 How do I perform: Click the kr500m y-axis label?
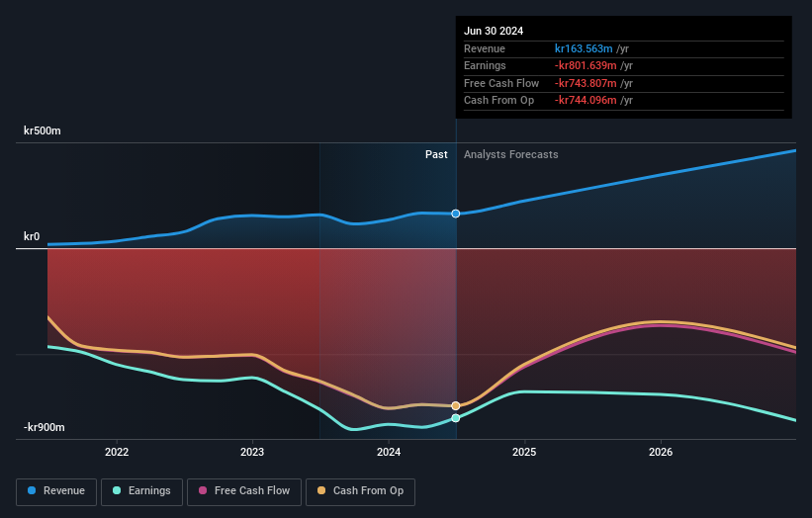tap(42, 130)
